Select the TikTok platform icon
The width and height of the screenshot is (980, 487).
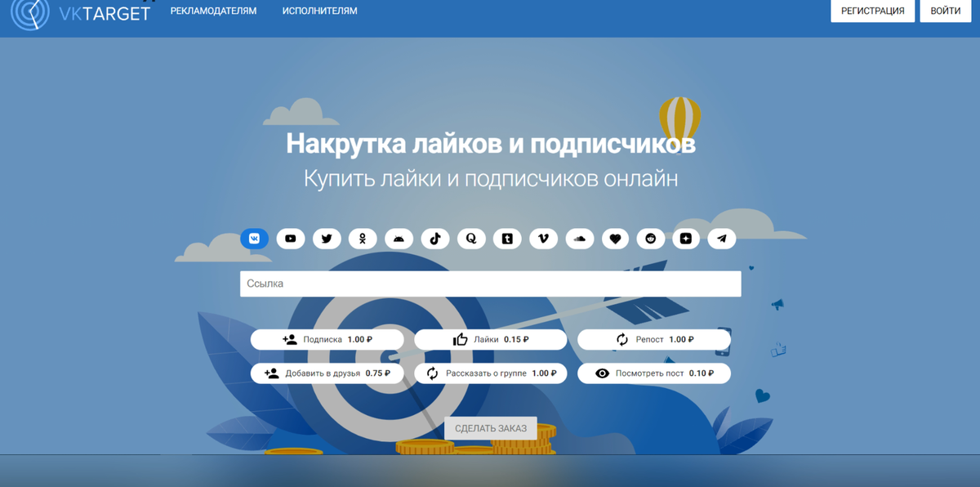[x=435, y=239]
